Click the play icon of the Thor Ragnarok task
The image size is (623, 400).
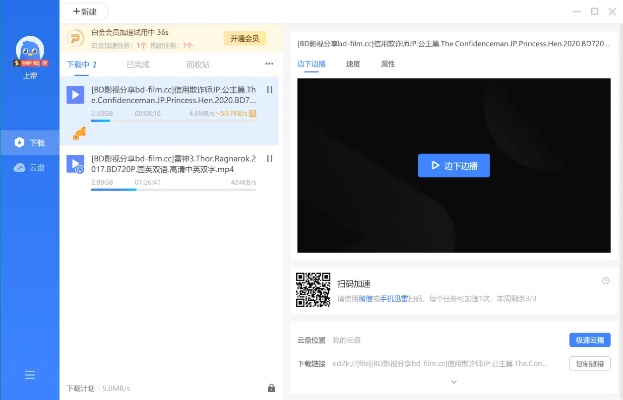tap(75, 164)
